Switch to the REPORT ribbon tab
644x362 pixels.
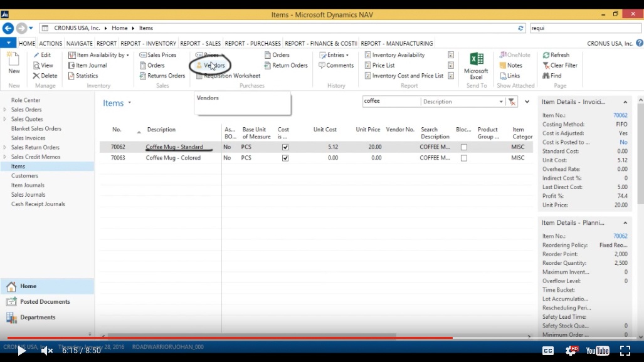coord(107,43)
